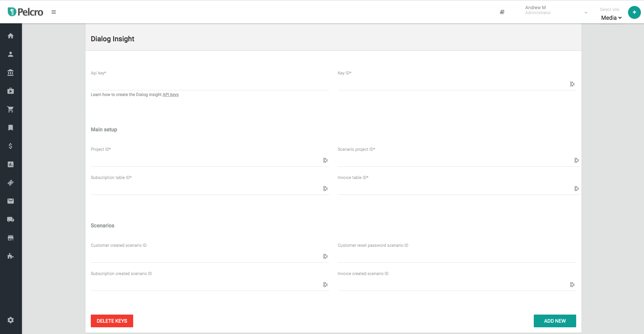Viewport: 644px width, 334px height.
Task: Open the API keys help link
Action: [171, 95]
